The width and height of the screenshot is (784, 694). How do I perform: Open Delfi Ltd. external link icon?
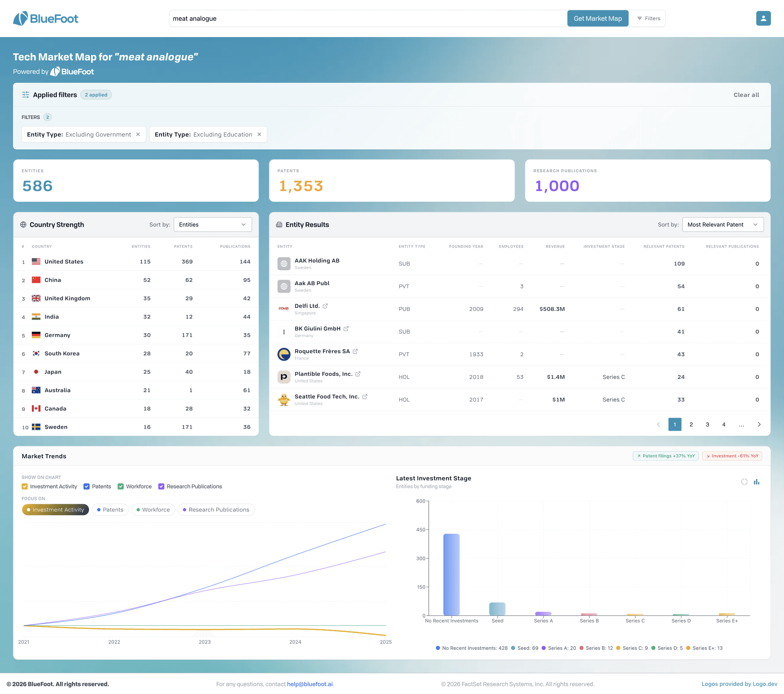(x=325, y=306)
